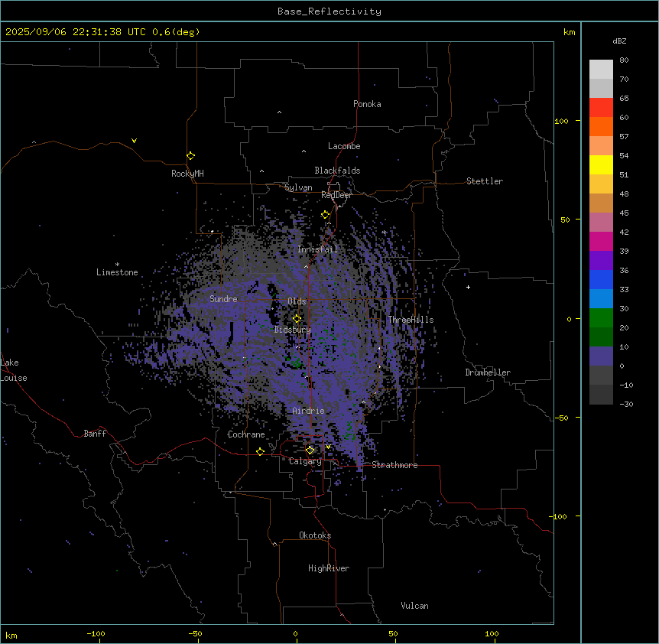
Task: Click the yellow V marker northwest of RockyMH
Action: click(x=134, y=141)
